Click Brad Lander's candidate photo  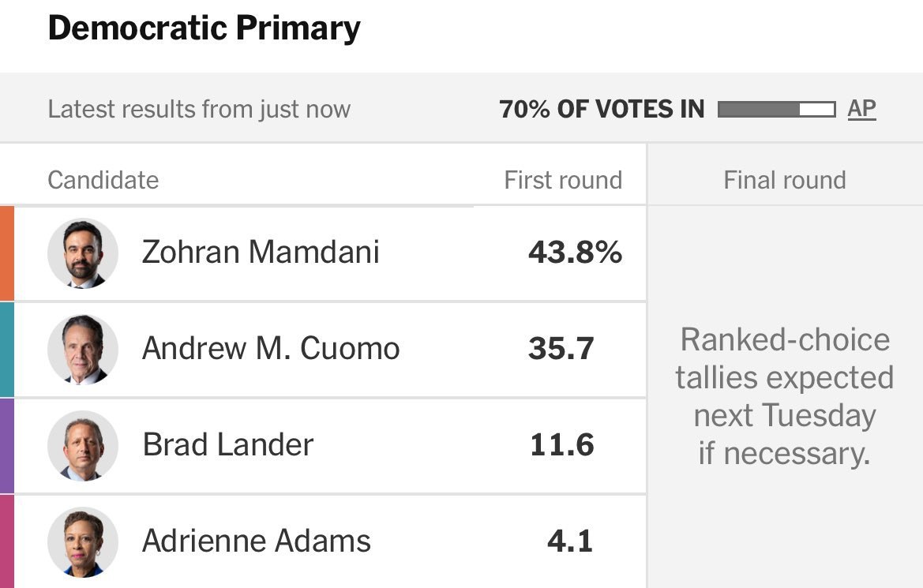pos(83,445)
